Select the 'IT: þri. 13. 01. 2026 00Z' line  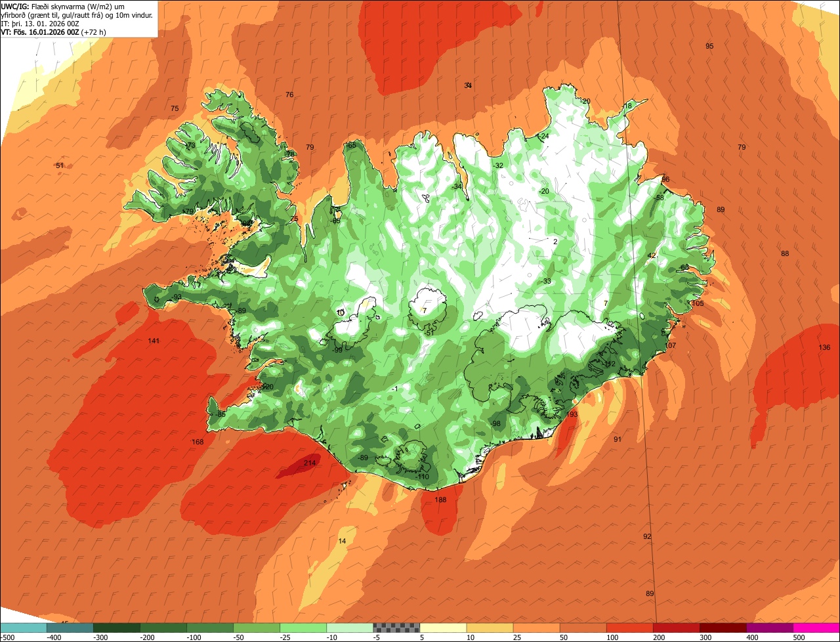point(41,23)
